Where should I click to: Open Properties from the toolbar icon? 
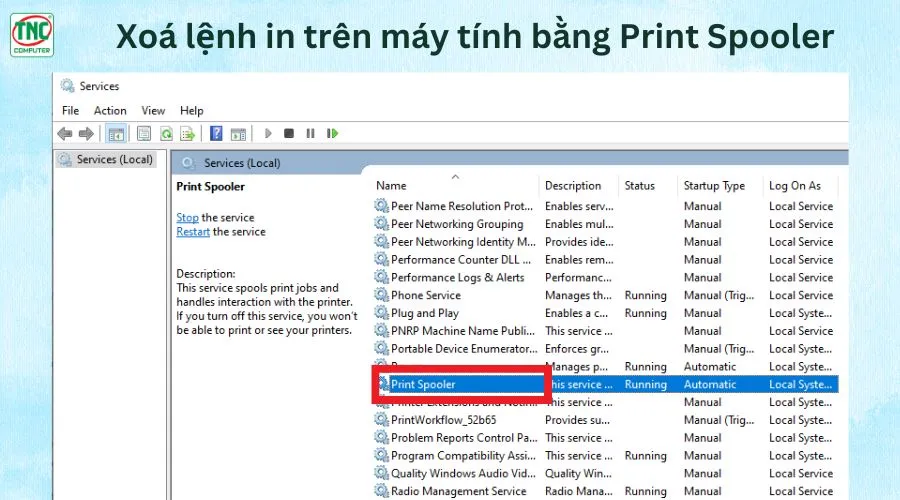(x=144, y=134)
